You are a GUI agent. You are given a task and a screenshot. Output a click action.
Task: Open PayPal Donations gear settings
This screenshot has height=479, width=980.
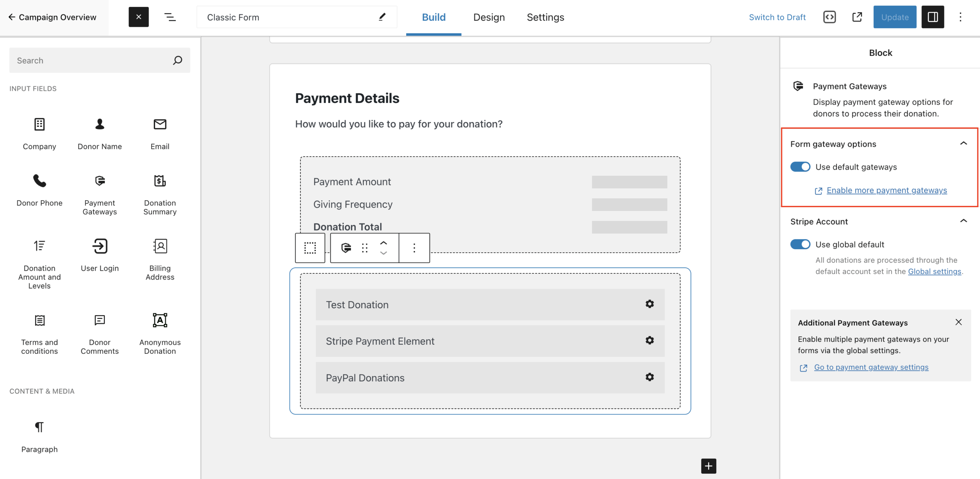point(649,377)
